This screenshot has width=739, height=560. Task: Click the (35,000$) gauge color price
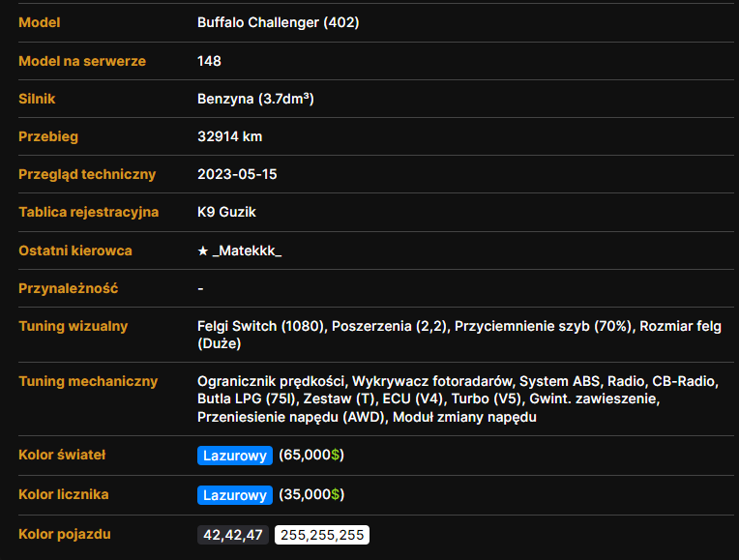coord(311,494)
